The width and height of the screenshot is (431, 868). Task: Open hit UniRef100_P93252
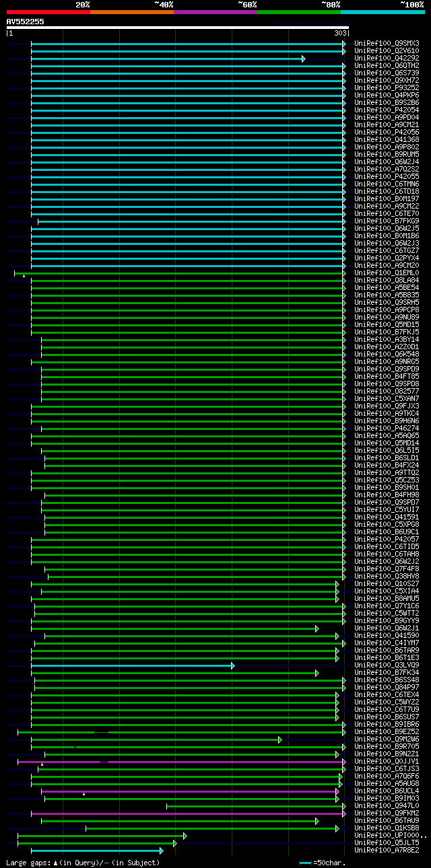tap(387, 88)
